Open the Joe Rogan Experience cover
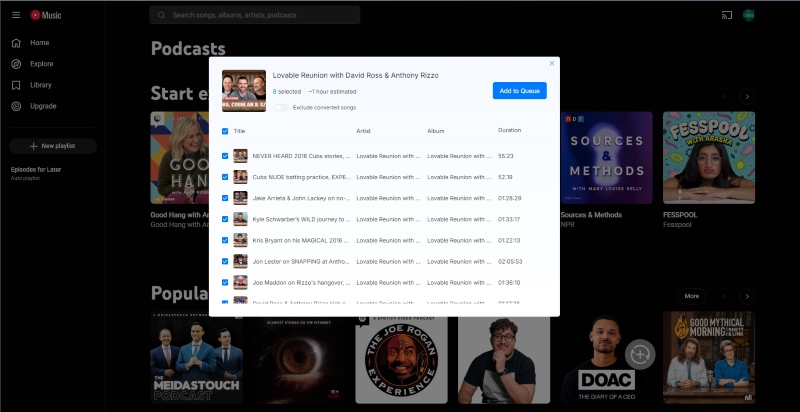800x412 pixels. click(x=402, y=360)
